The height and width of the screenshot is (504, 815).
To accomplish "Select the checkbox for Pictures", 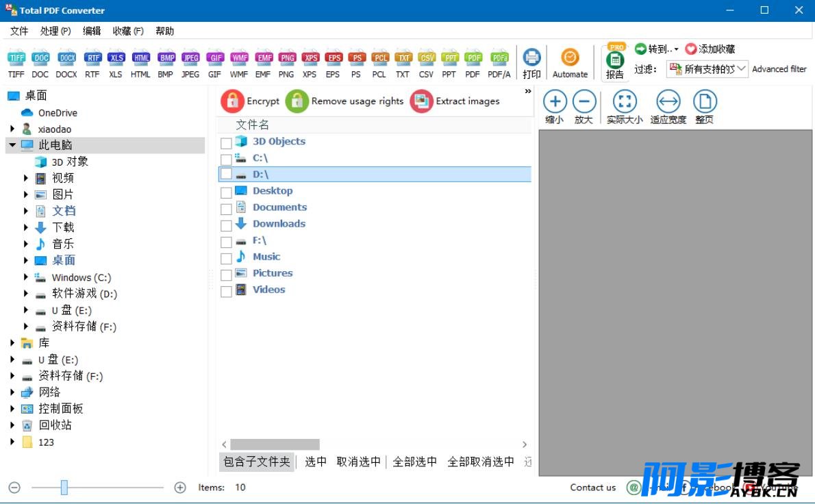I will point(226,275).
